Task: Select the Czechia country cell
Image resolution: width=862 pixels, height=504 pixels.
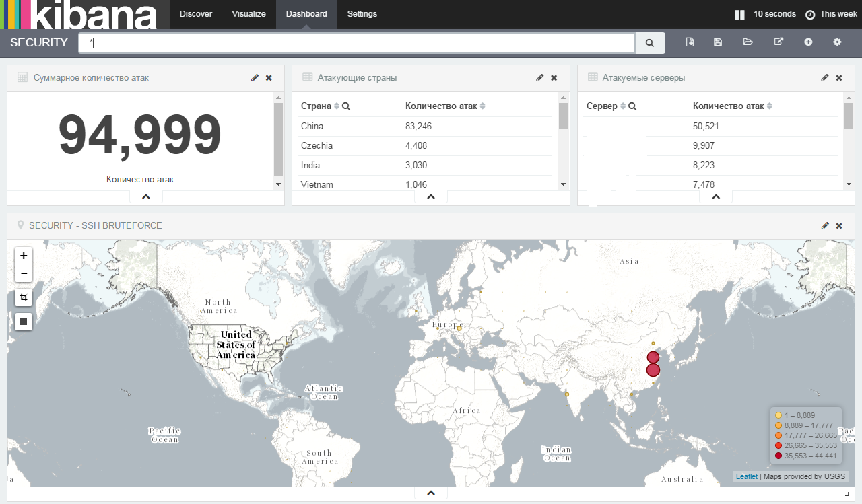Action: pyautogui.click(x=317, y=145)
